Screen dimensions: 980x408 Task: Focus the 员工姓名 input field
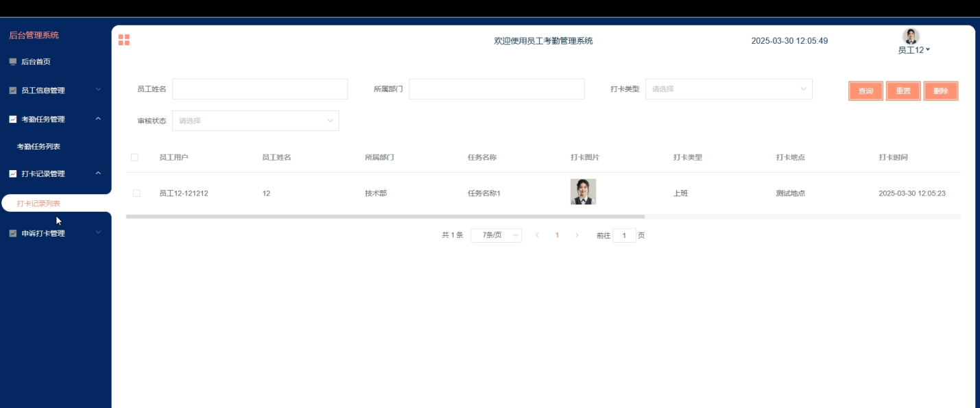coord(260,89)
